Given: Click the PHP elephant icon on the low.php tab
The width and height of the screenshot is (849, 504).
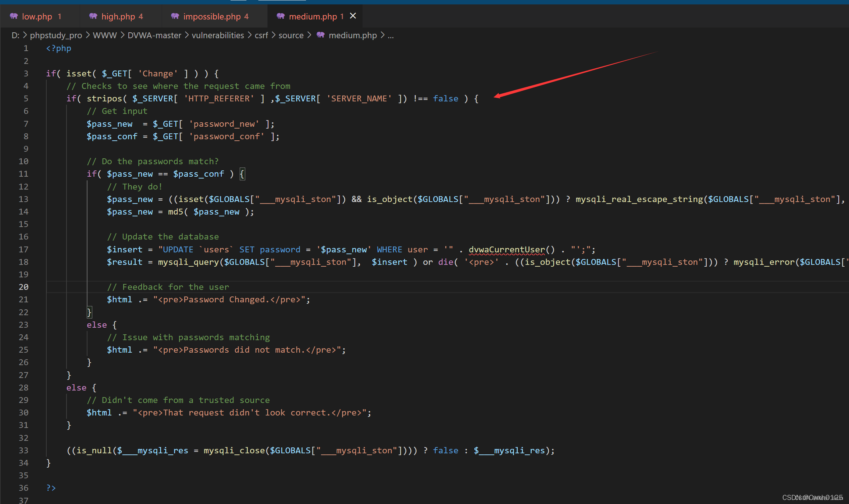Looking at the screenshot, I should (x=14, y=16).
